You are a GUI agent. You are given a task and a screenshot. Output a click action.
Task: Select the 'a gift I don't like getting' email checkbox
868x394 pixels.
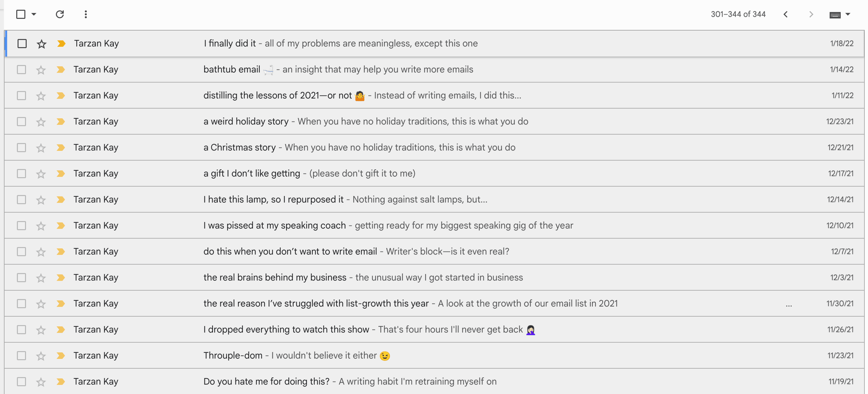pyautogui.click(x=21, y=174)
